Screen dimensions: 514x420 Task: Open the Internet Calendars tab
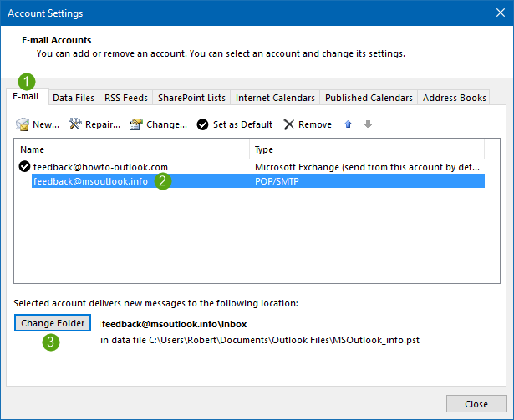pos(275,98)
